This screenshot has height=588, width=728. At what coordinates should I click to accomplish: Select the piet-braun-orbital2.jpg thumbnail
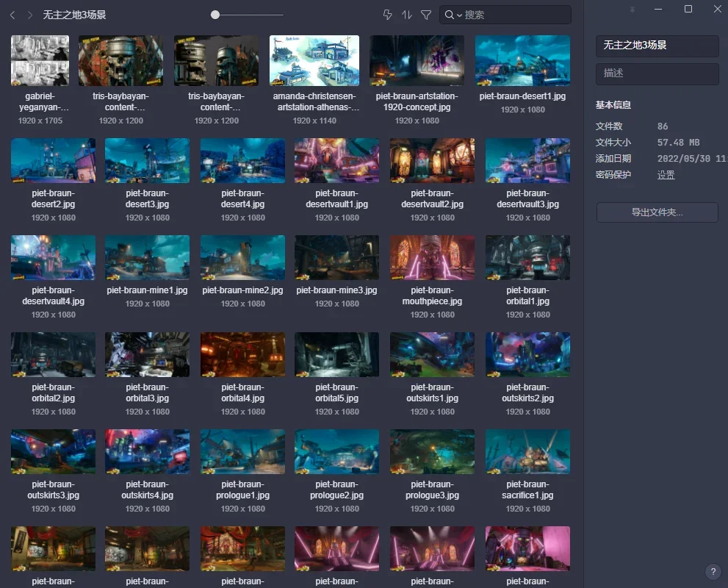pos(54,354)
